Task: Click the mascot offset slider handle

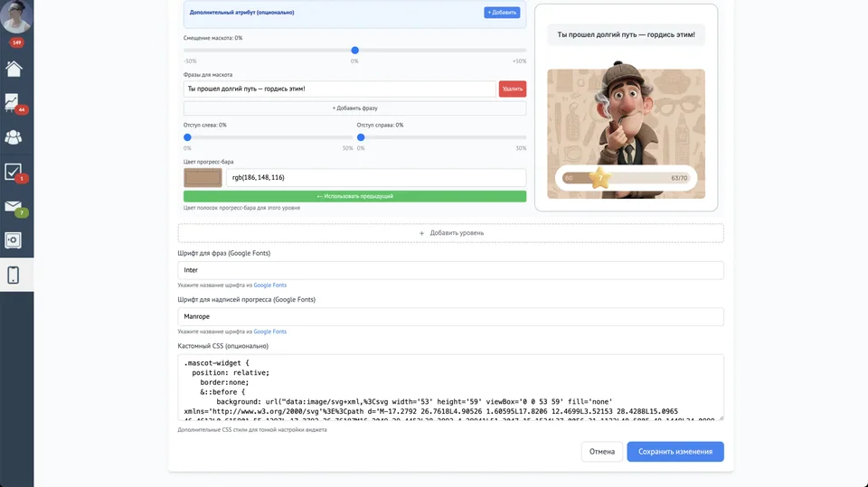Action: (x=354, y=51)
